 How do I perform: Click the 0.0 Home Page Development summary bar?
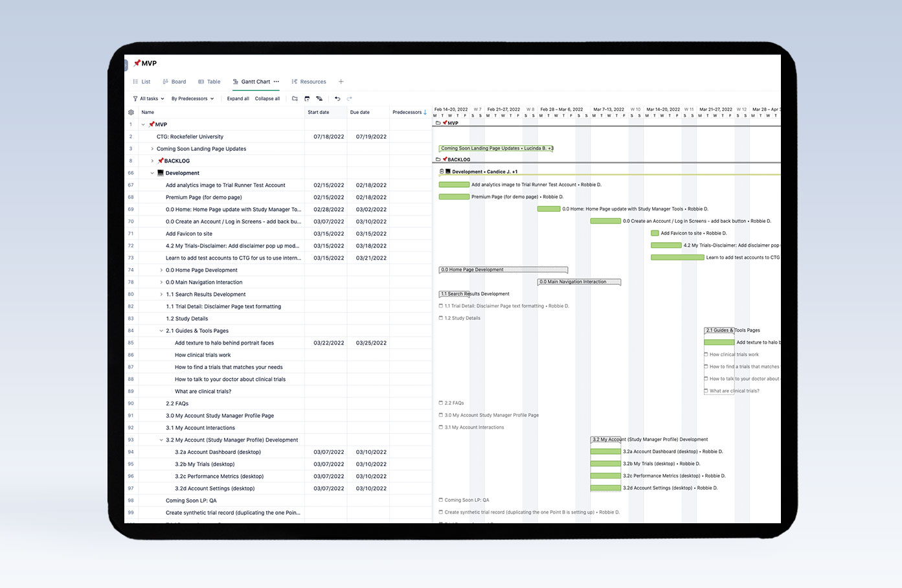[x=503, y=269]
